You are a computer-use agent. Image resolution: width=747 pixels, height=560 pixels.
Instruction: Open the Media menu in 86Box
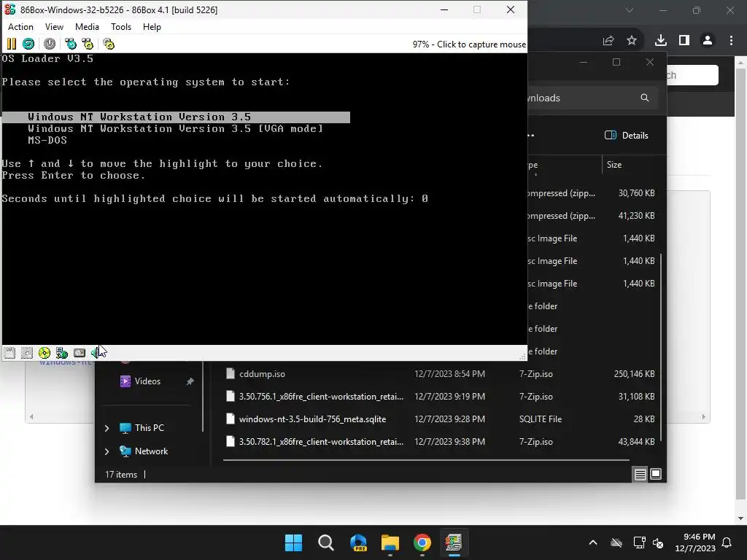tap(87, 27)
